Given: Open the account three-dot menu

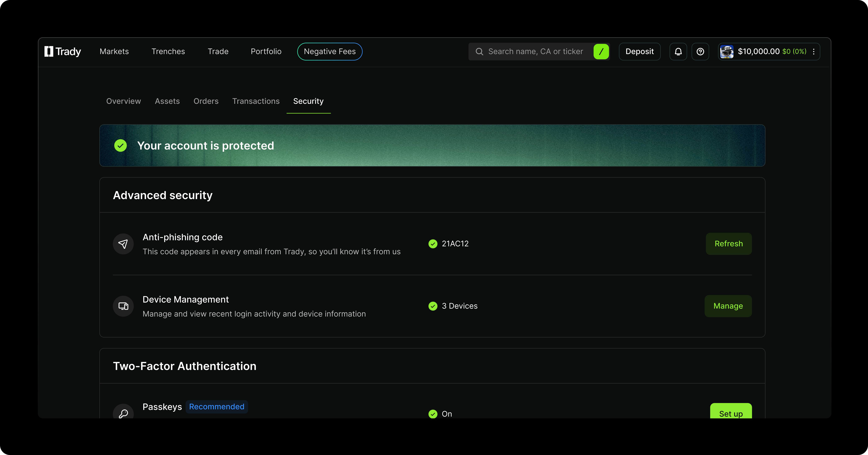Looking at the screenshot, I should (814, 52).
